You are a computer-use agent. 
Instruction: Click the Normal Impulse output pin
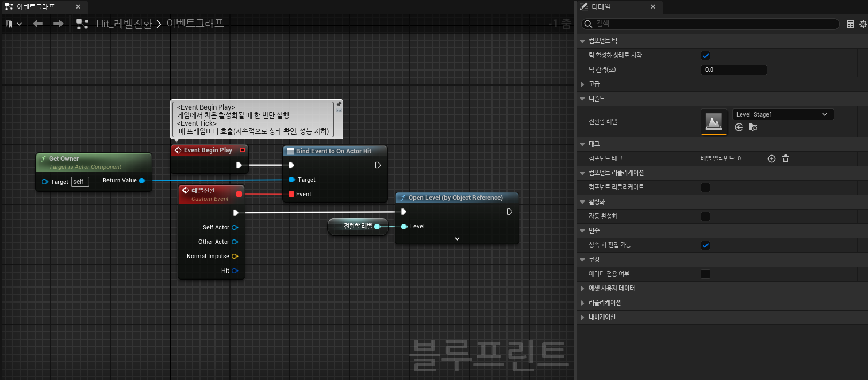(x=235, y=256)
